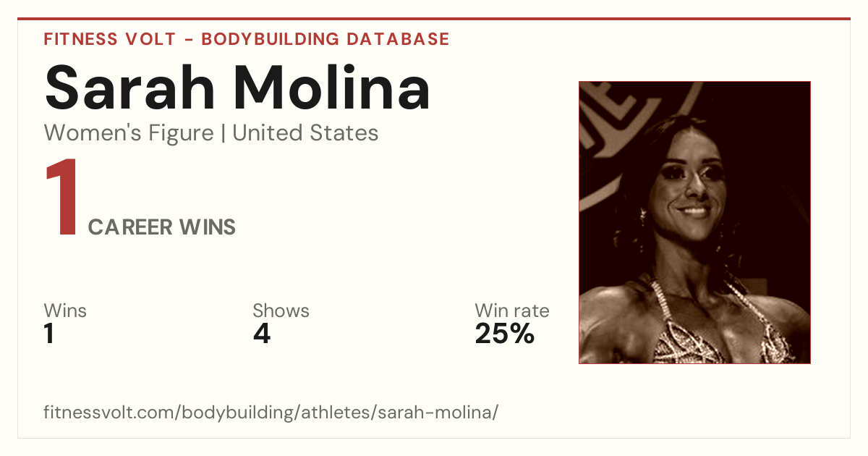Click the large red number 1
The height and width of the screenshot is (456, 868).
61,199
